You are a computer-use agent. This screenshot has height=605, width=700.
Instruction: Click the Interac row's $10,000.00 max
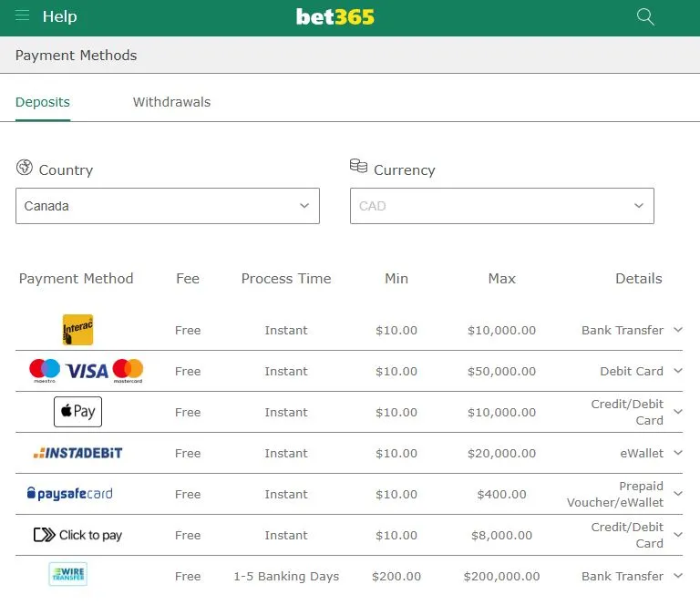click(502, 330)
